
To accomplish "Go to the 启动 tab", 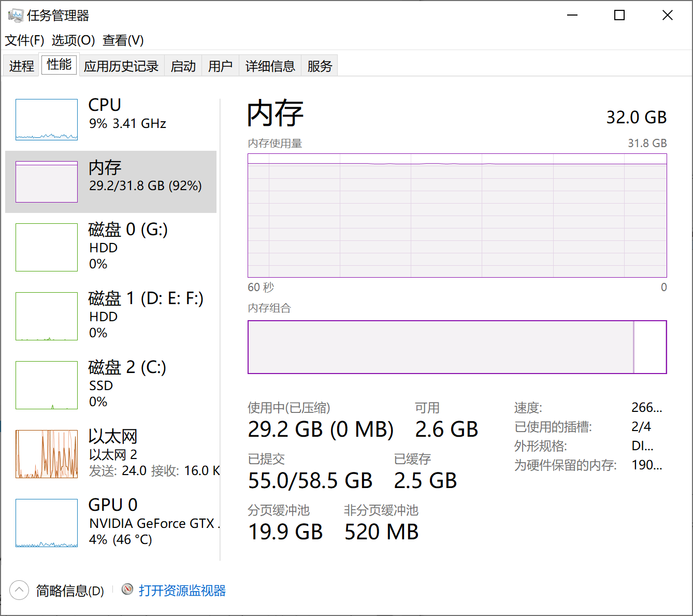I will tap(183, 66).
